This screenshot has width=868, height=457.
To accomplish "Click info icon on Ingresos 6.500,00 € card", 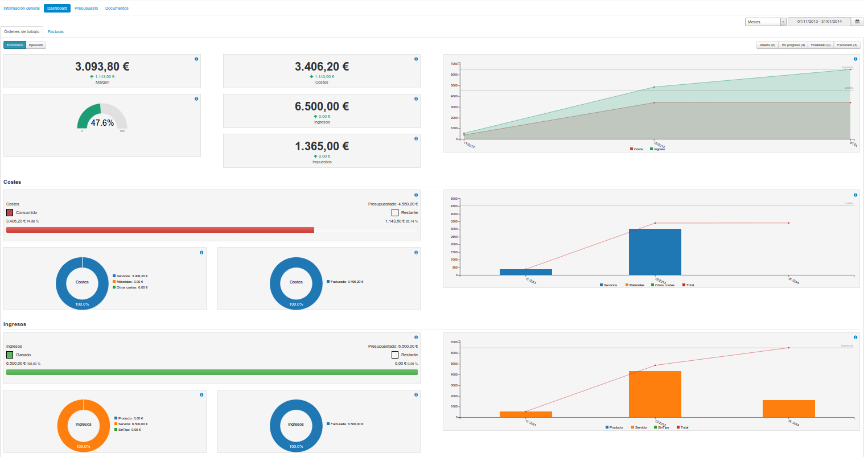I will pyautogui.click(x=416, y=99).
